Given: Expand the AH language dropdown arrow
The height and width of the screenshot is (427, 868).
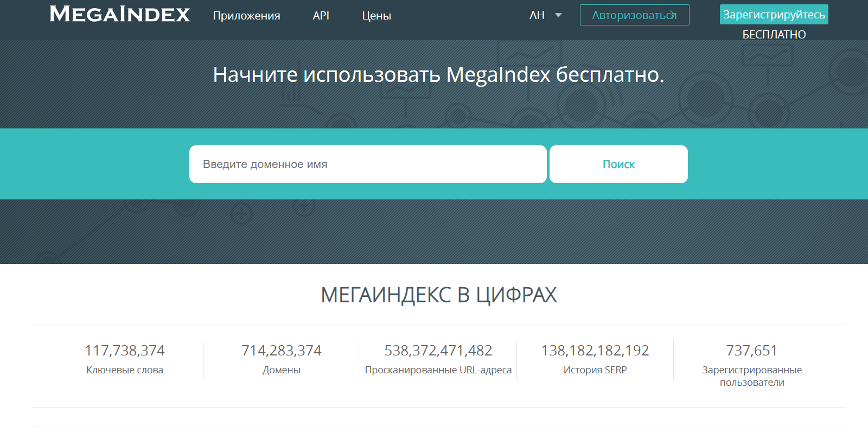Looking at the screenshot, I should tap(558, 15).
